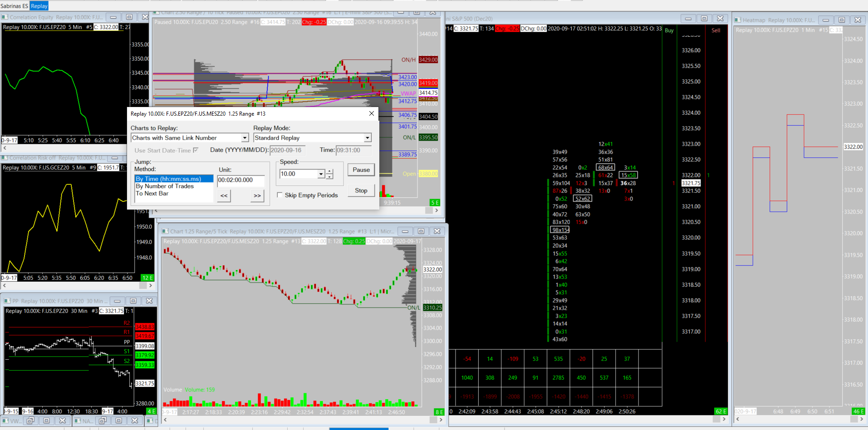
Task: Restore the minimized NA... chart window
Action: tap(103, 421)
